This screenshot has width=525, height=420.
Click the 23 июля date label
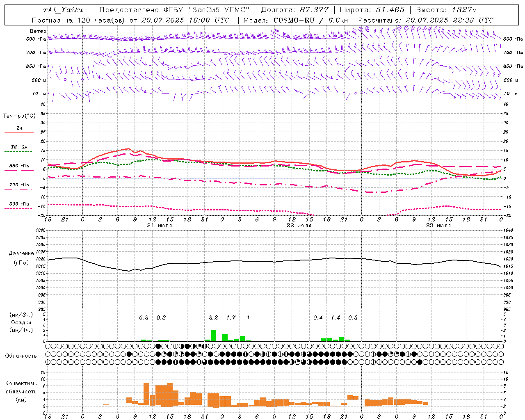click(x=438, y=226)
